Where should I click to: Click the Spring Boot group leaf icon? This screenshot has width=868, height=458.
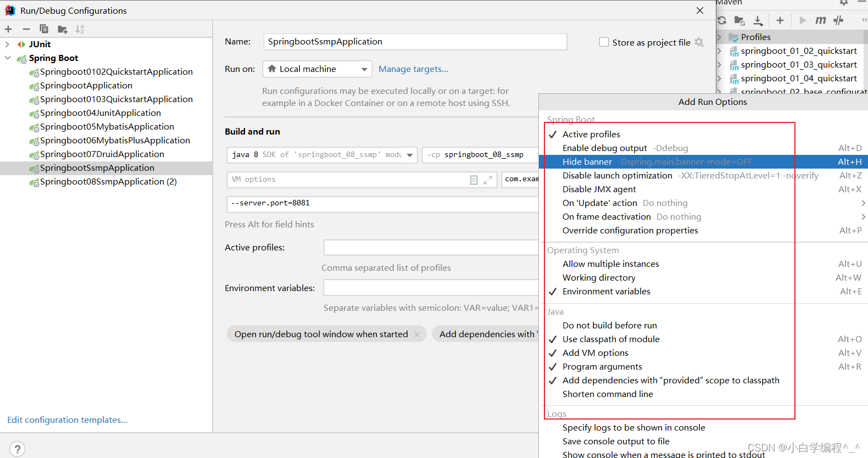[x=21, y=58]
